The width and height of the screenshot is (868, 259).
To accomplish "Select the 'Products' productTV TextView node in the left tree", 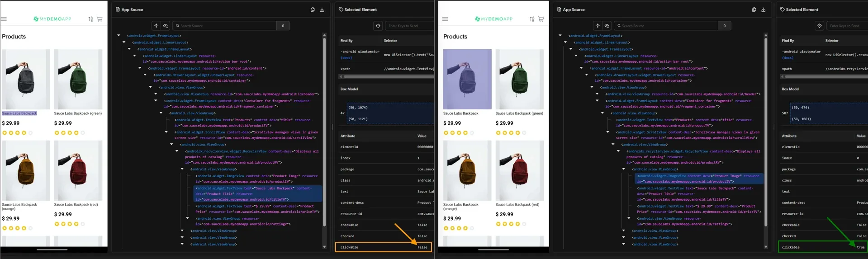I will click(x=243, y=122).
